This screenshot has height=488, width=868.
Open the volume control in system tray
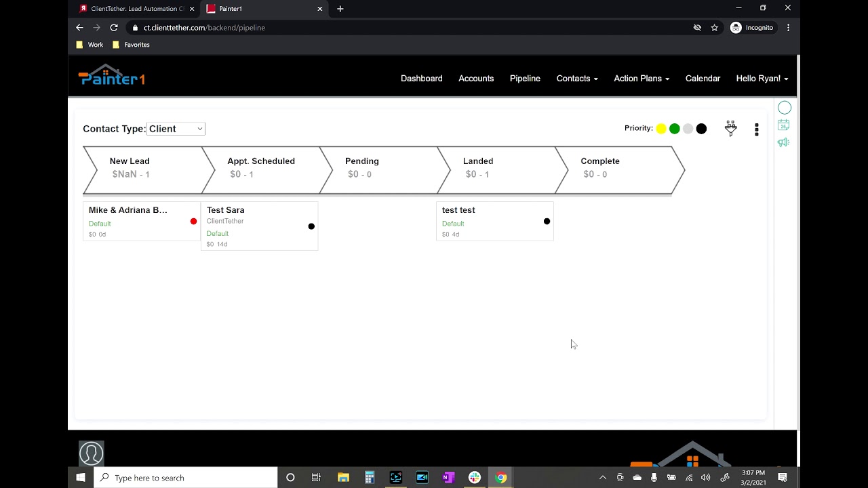(706, 478)
